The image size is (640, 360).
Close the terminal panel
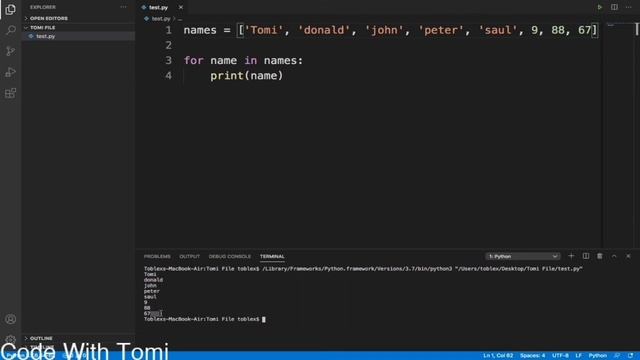click(628, 256)
